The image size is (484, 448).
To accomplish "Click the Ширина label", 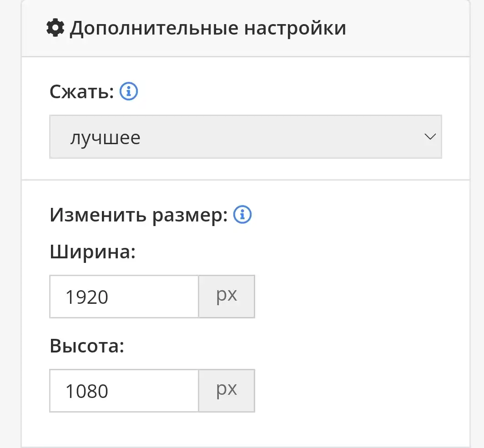I will tap(93, 252).
